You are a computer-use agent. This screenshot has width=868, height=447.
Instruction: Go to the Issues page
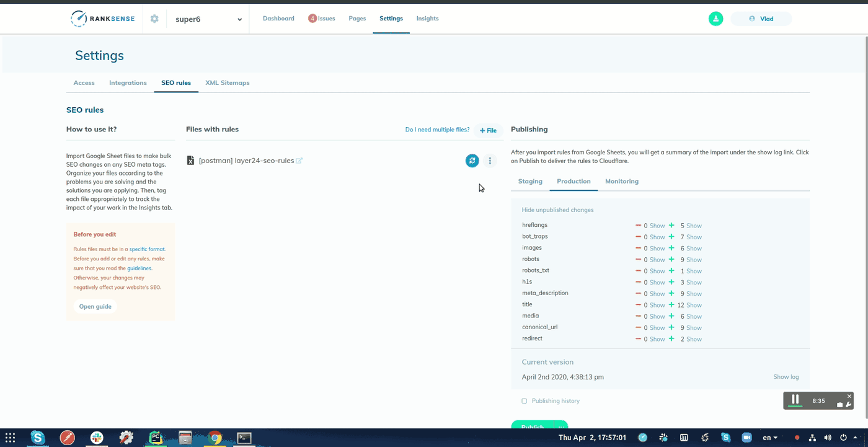[322, 19]
